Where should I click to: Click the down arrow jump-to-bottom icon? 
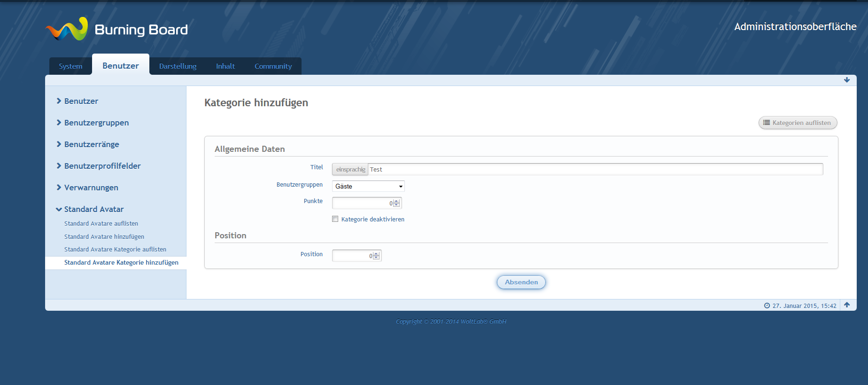pos(846,80)
